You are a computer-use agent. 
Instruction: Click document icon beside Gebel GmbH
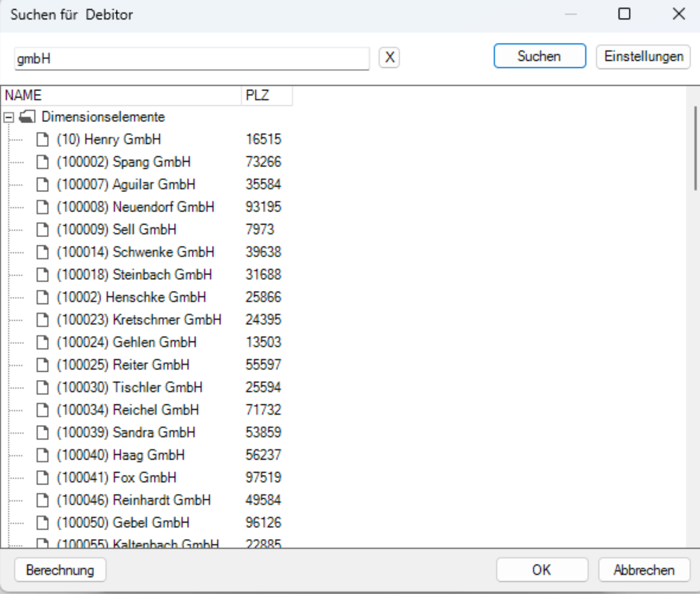(x=42, y=523)
